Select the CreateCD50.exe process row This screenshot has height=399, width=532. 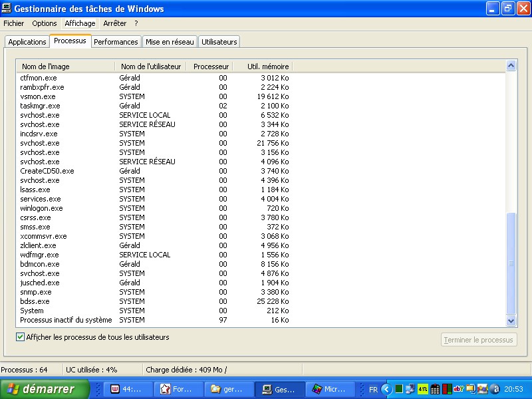click(x=154, y=171)
